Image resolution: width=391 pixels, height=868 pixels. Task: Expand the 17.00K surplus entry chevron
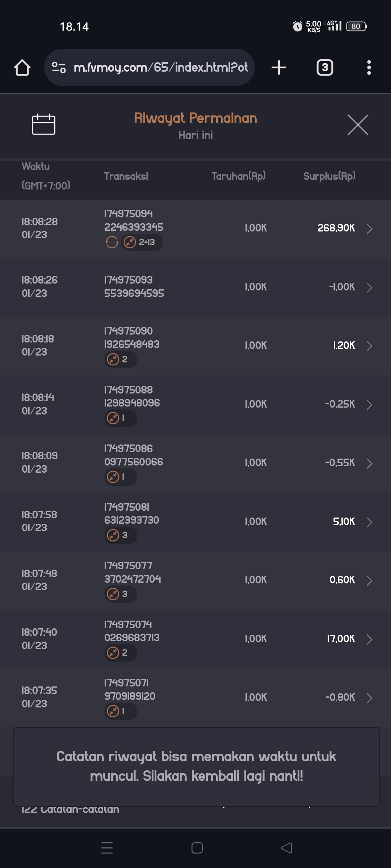pos(369,639)
